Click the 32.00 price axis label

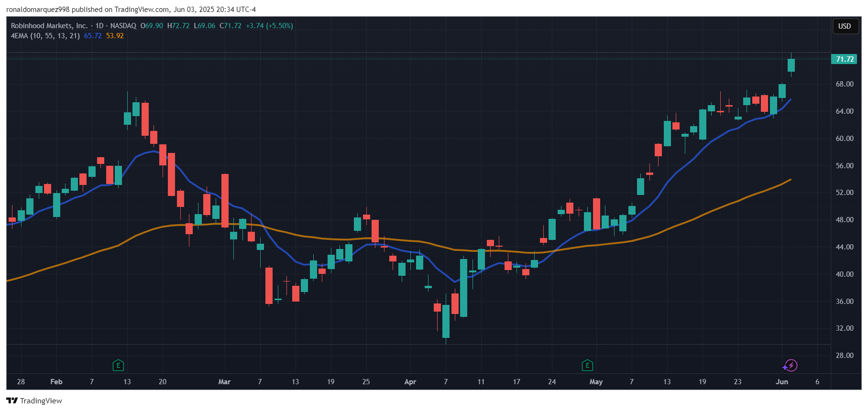[845, 328]
